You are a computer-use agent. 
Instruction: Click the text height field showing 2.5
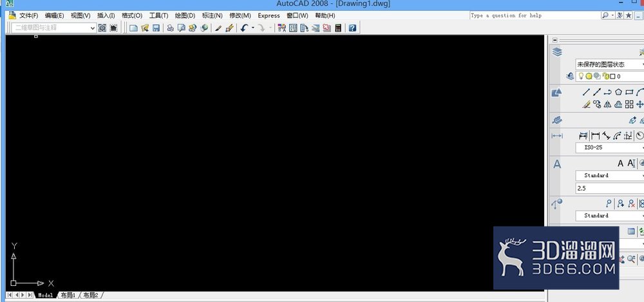click(609, 189)
